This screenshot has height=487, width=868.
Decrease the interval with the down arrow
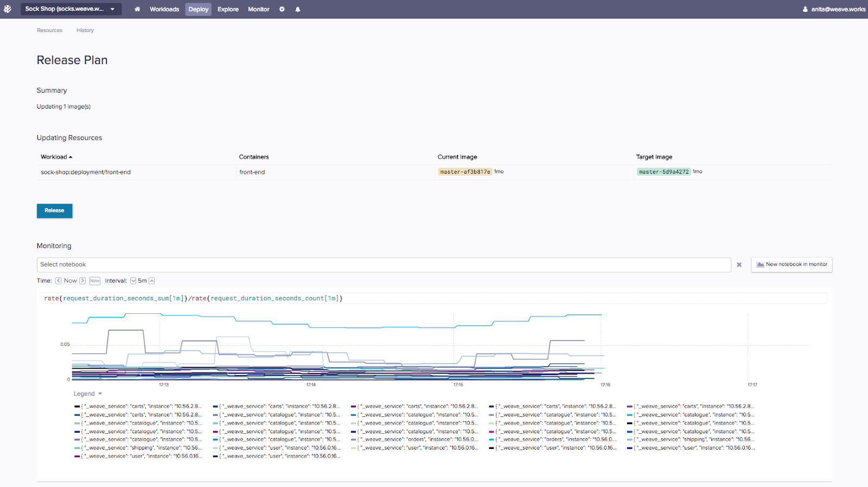(x=133, y=281)
